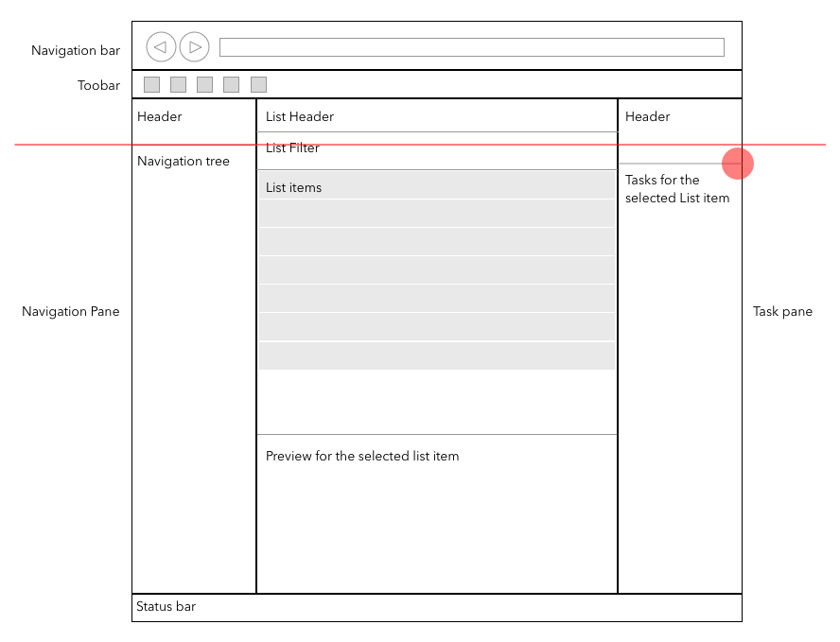Click the Toobar label

pyautogui.click(x=98, y=85)
